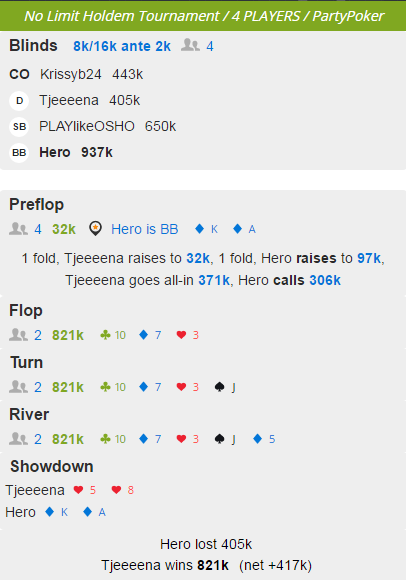406x580 pixels.
Task: Click the diamond 5 card on River
Action: point(264,439)
